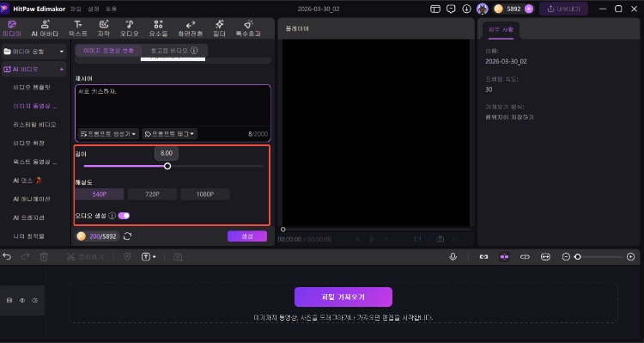Toggle the highlighted purple snapping icon
644x343 pixels.
(x=504, y=257)
